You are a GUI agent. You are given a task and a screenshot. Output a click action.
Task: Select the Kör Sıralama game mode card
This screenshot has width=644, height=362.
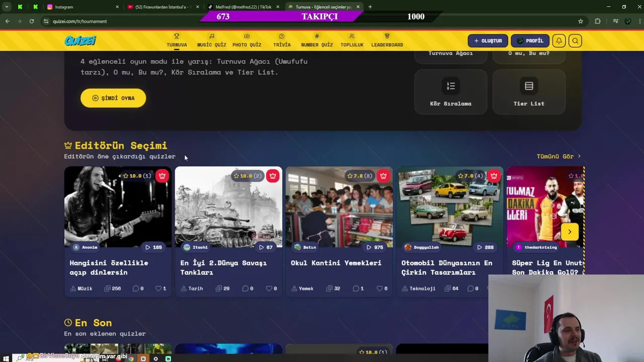[x=450, y=92]
